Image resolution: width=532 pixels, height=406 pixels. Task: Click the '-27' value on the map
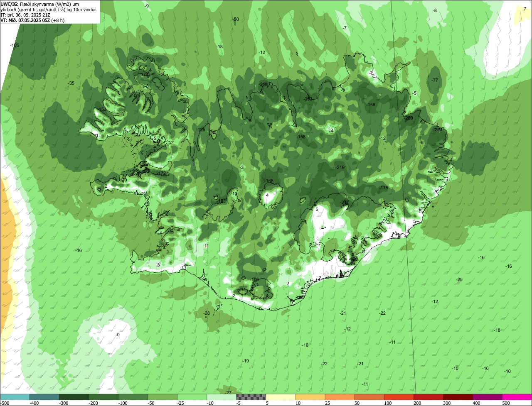[x=228, y=393]
